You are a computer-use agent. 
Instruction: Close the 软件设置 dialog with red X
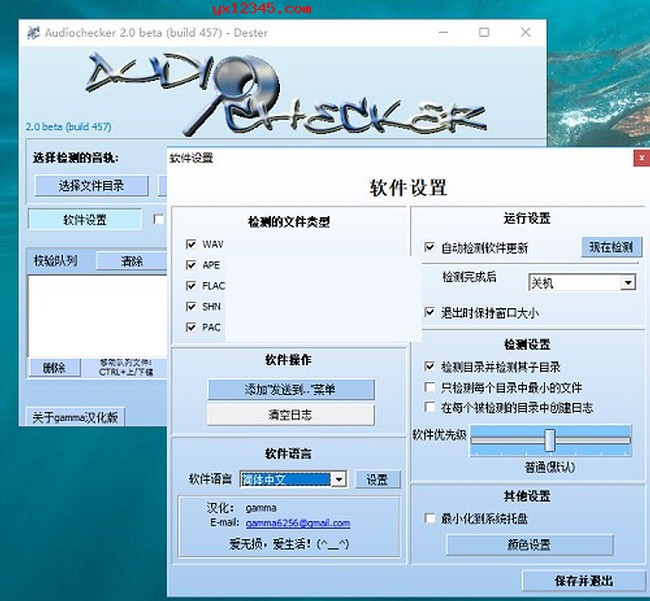click(642, 158)
